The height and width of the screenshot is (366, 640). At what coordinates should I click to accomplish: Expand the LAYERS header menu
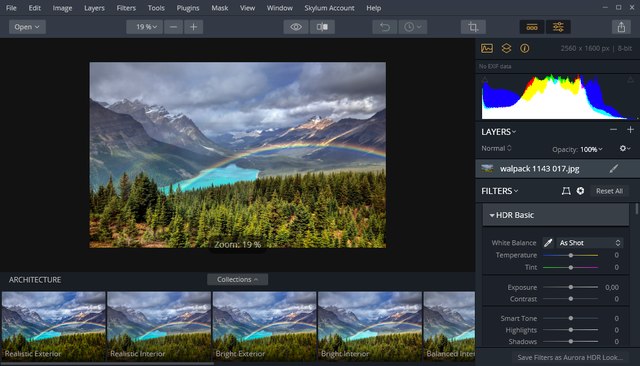(498, 132)
